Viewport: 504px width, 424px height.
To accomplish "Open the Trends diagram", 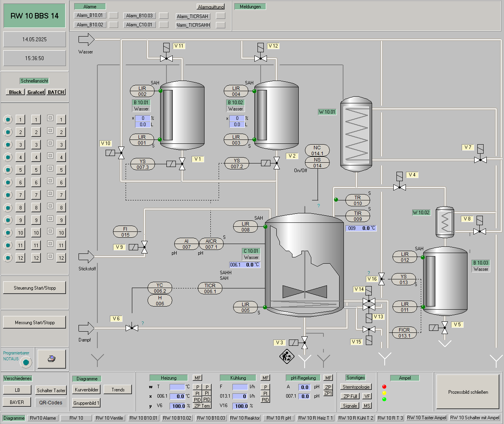I will coord(118,390).
